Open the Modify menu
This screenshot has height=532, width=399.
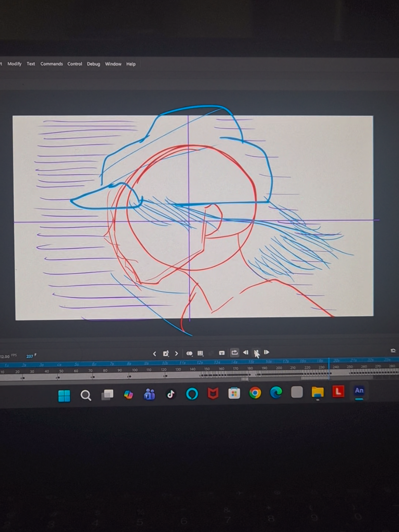(14, 64)
